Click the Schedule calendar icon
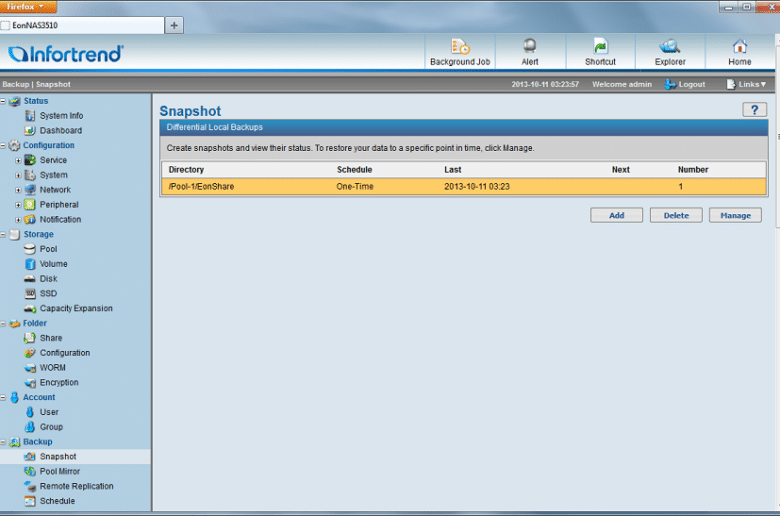The image size is (780, 516). pos(30,501)
